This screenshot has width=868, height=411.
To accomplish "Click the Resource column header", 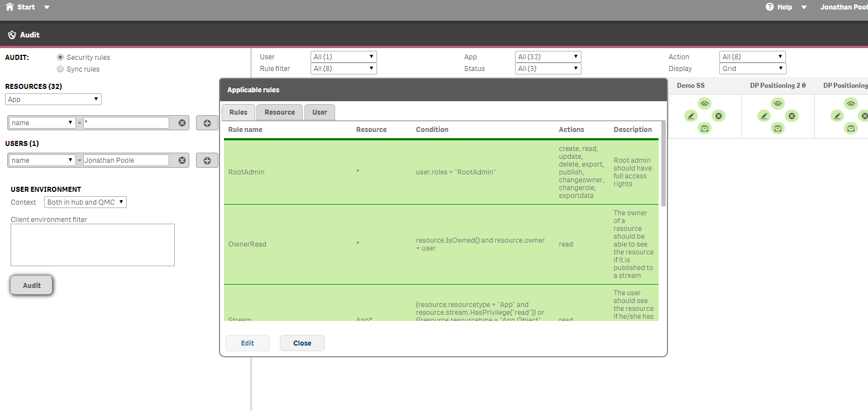I will tap(371, 130).
